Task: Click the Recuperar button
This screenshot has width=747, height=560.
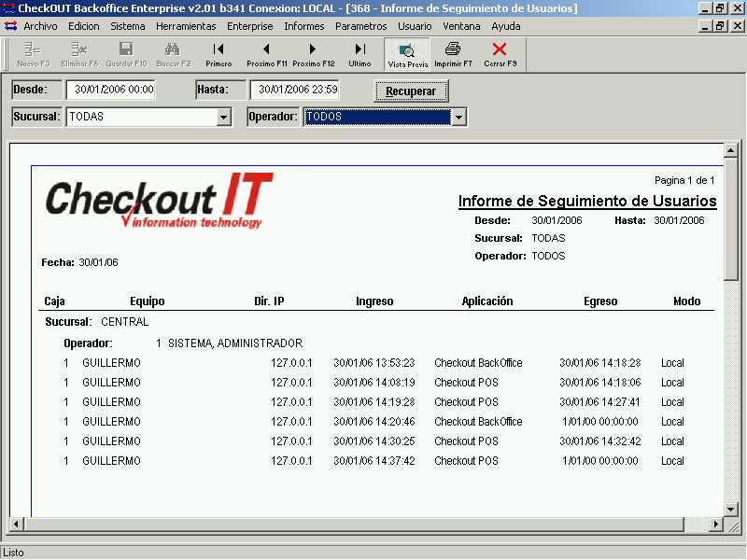Action: click(411, 91)
